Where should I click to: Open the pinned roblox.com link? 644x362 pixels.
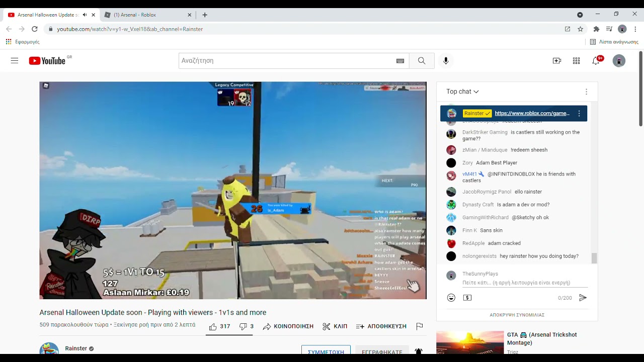(x=532, y=114)
